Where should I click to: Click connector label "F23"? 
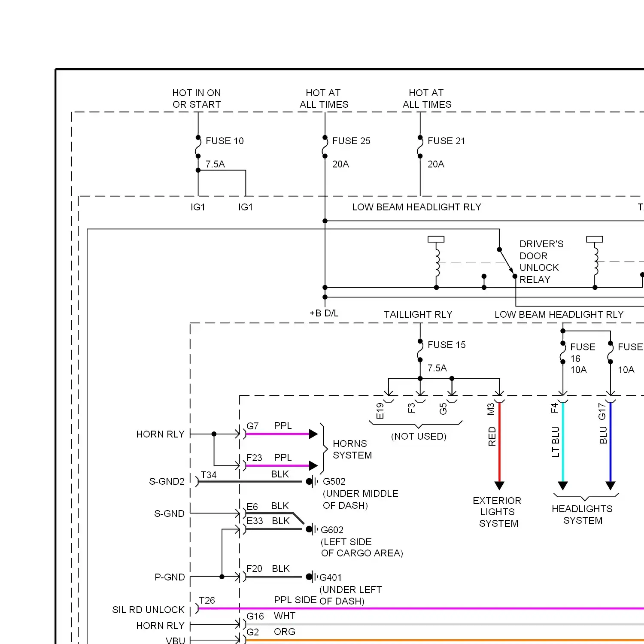click(x=254, y=458)
